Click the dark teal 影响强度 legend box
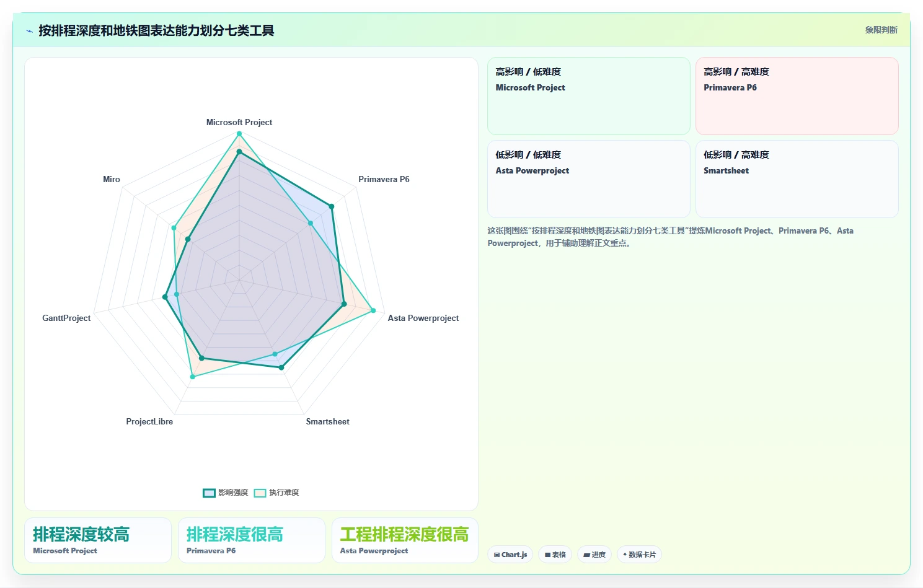The image size is (923, 588). tap(209, 493)
